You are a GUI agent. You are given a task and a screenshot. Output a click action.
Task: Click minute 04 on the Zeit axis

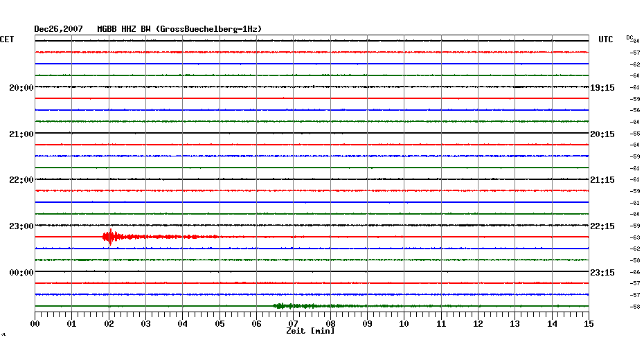pyautogui.click(x=183, y=324)
